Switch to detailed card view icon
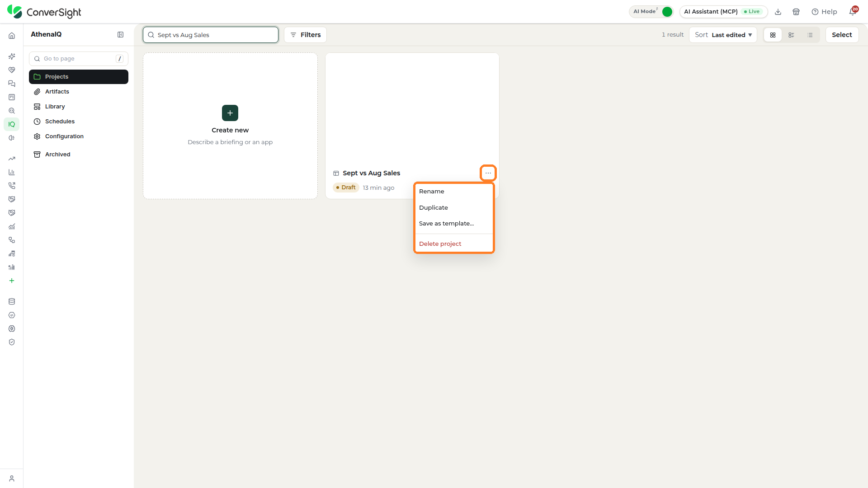The width and height of the screenshot is (868, 488). coord(791,35)
